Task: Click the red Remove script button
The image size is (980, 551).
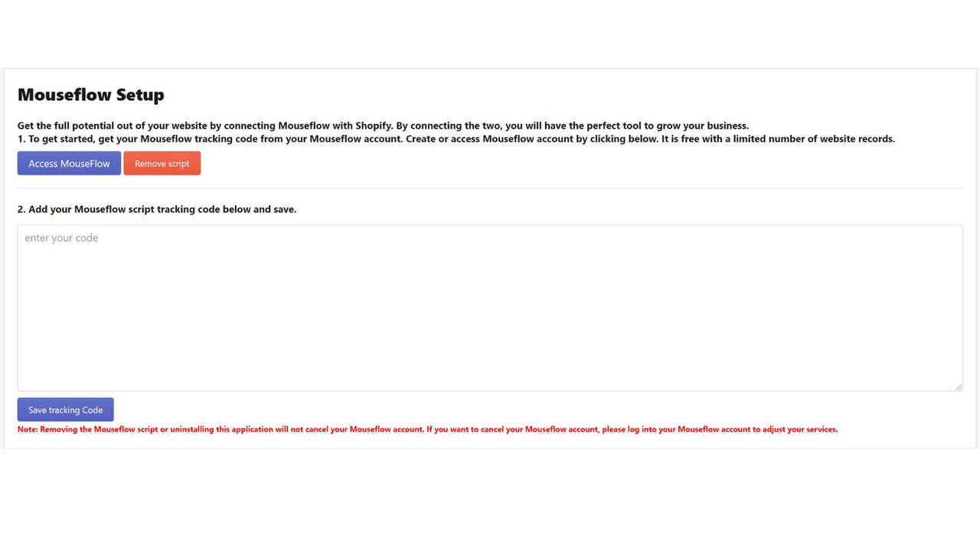Action: pyautogui.click(x=162, y=163)
